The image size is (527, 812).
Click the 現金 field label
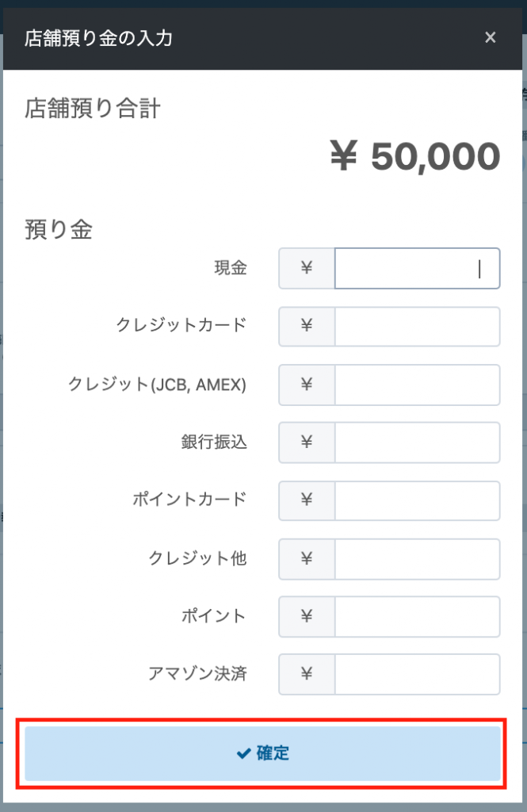(x=231, y=269)
